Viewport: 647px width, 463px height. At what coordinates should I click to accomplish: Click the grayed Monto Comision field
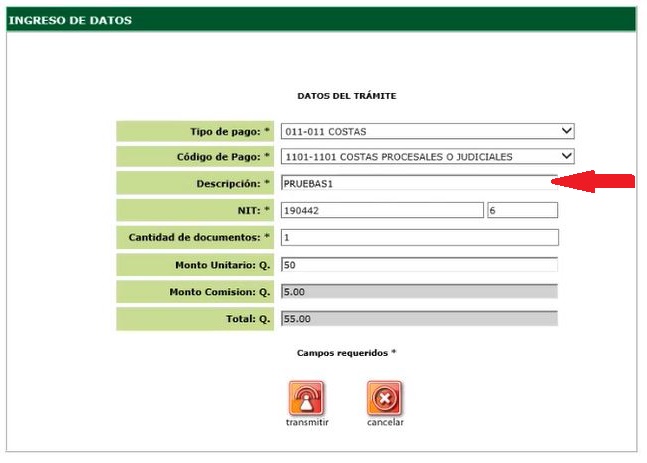tap(419, 292)
